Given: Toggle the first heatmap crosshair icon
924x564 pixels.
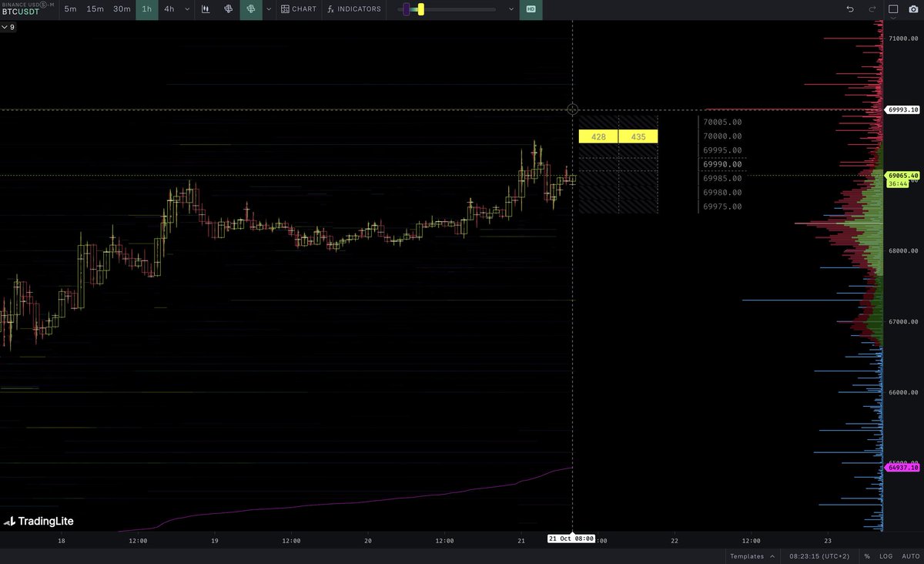Looking at the screenshot, I should click(x=229, y=9).
